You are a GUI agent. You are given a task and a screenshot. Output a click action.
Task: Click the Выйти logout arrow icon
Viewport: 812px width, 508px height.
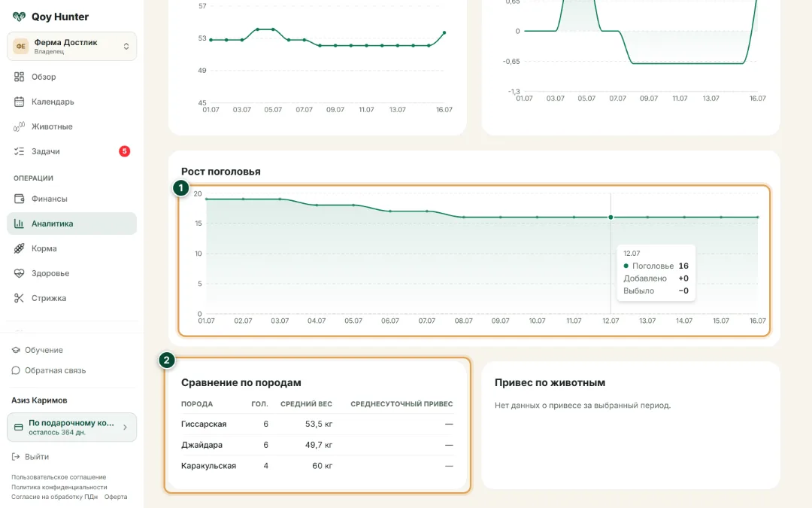pos(16,457)
